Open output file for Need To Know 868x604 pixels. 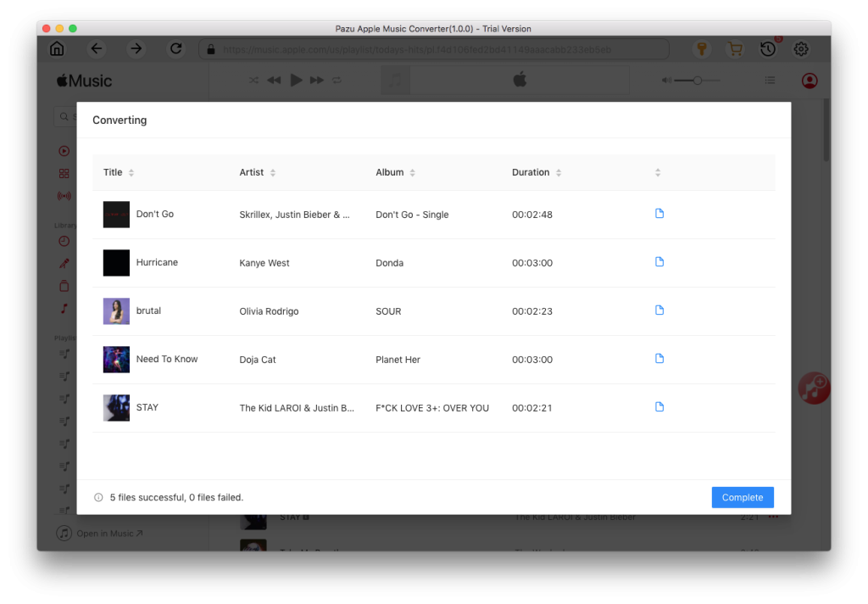coord(659,359)
